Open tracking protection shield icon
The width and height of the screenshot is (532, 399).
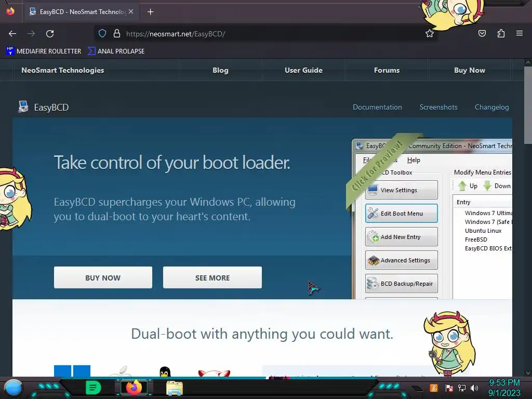coord(102,34)
